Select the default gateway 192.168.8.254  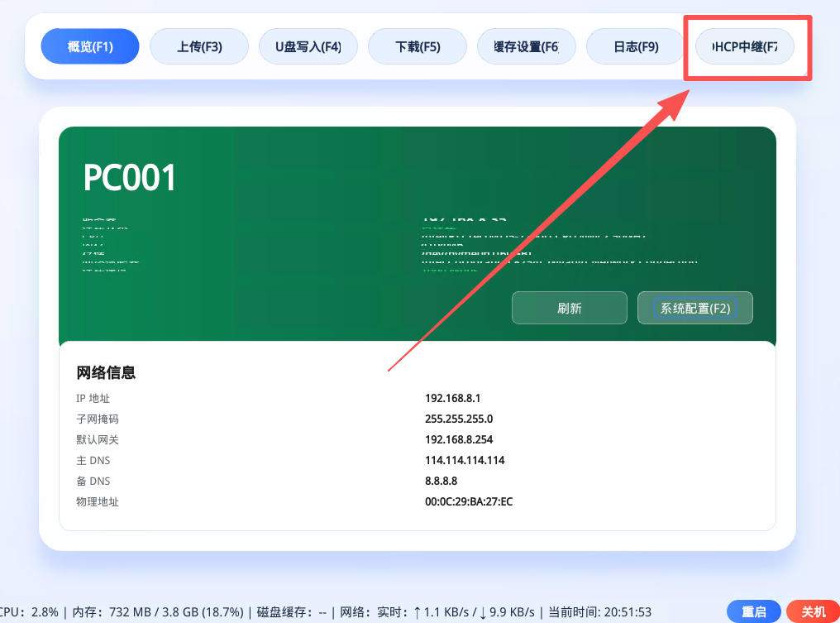458,439
